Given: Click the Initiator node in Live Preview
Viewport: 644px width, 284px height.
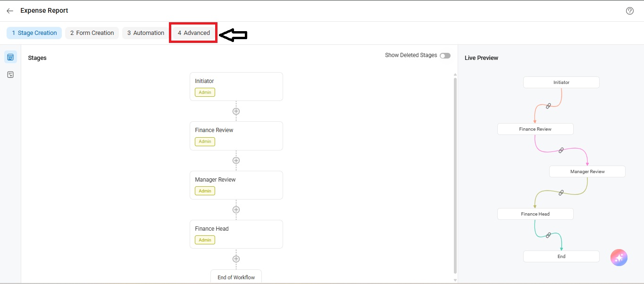Looking at the screenshot, I should [561, 83].
